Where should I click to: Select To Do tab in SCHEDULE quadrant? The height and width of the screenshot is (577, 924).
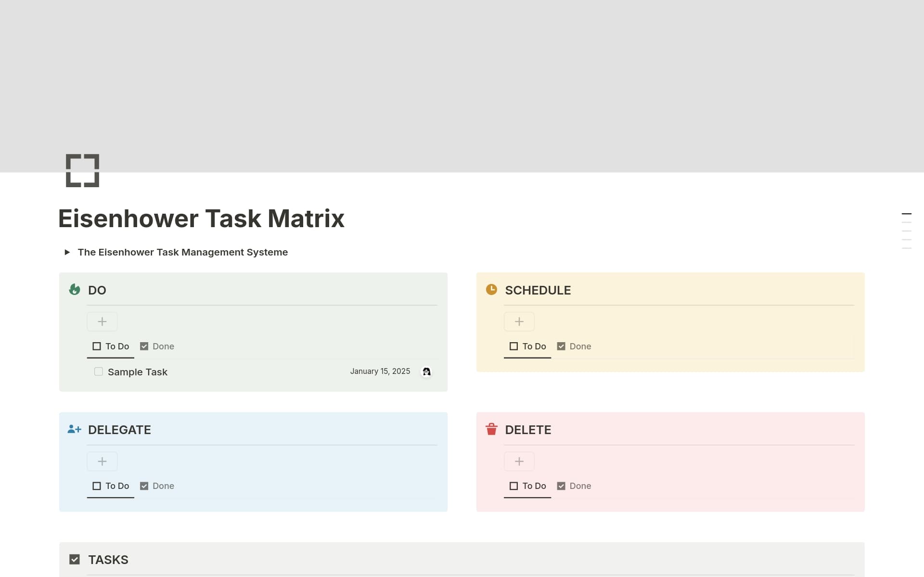[527, 346]
